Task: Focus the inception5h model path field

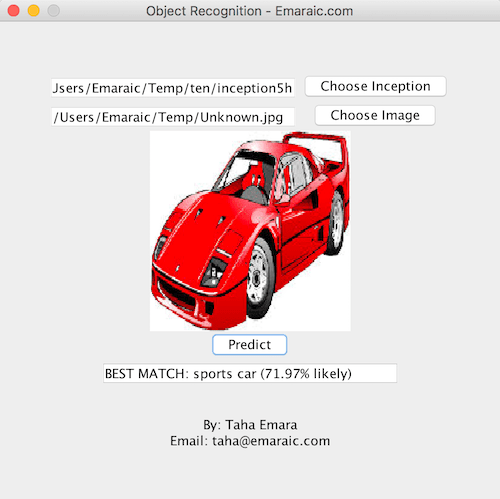Action: [x=173, y=88]
